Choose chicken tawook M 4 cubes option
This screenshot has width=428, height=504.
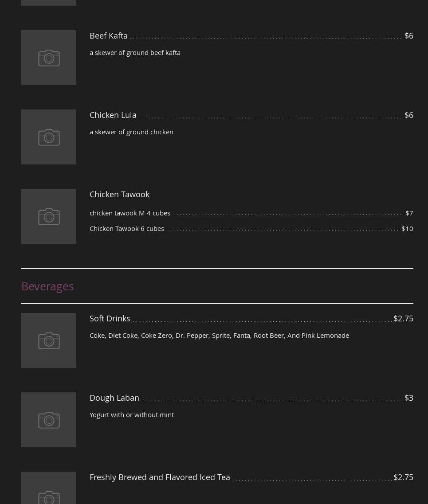[x=130, y=213]
